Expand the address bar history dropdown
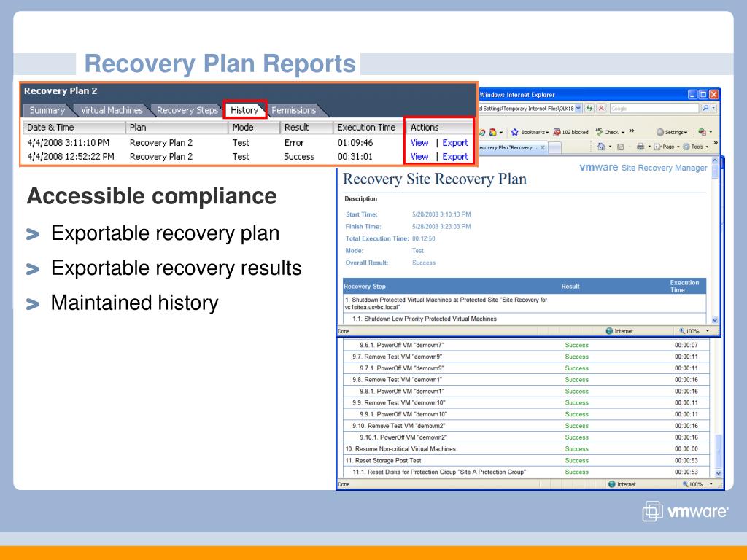 coord(578,108)
